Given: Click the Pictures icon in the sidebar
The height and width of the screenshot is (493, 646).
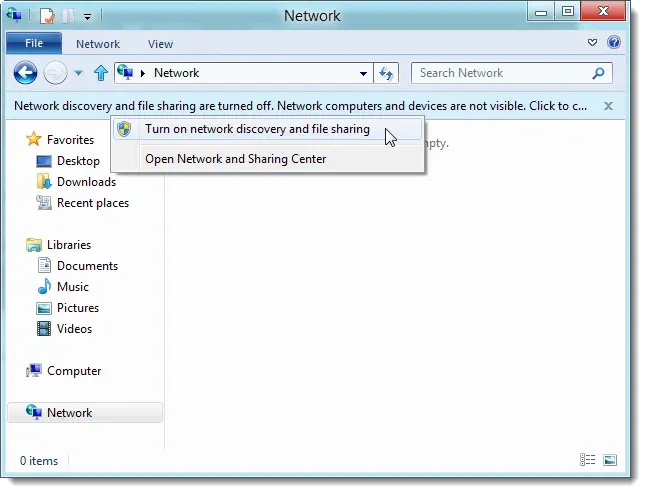Looking at the screenshot, I should pos(44,308).
